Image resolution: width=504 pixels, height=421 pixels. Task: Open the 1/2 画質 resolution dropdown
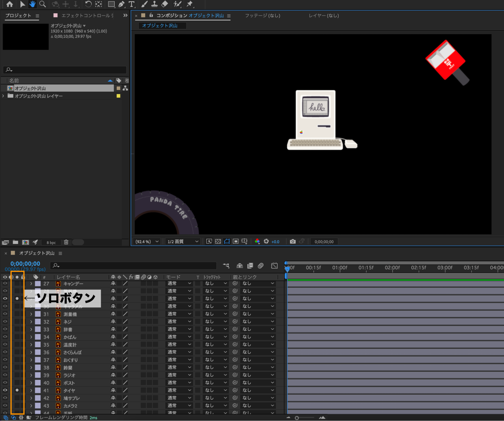(183, 242)
